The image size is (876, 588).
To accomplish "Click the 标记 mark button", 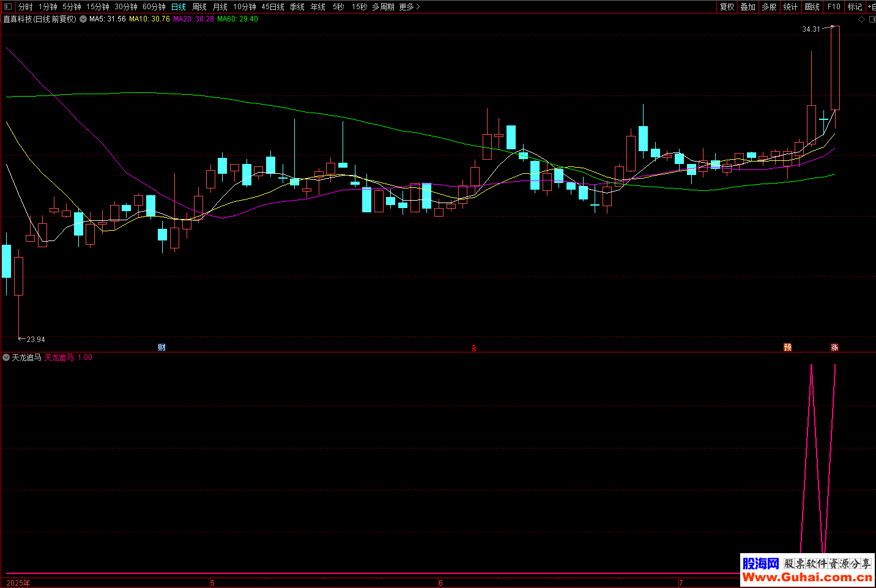I will [855, 7].
